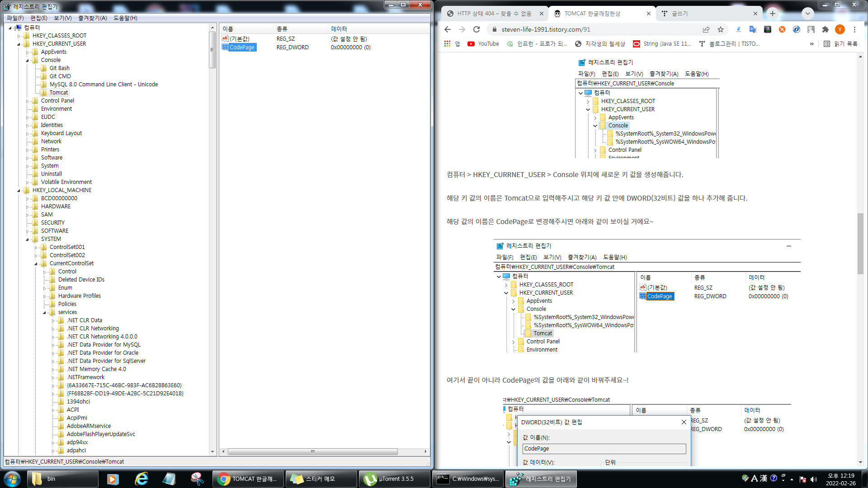Screen dimensions: 868x488
Task: Open the 인프런 bookmark
Action: 537,44
